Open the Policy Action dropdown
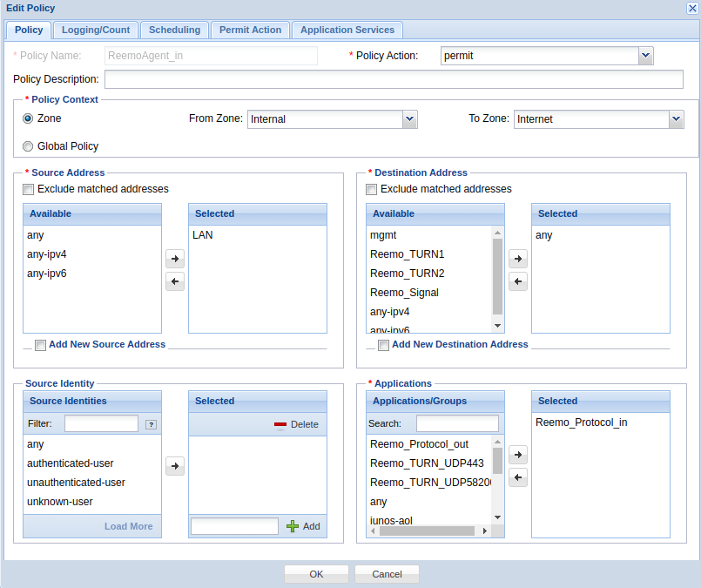This screenshot has height=588, width=701. [x=645, y=56]
